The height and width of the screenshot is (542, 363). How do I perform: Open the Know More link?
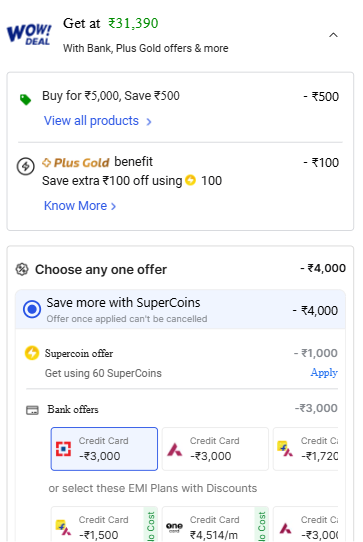tap(80, 206)
